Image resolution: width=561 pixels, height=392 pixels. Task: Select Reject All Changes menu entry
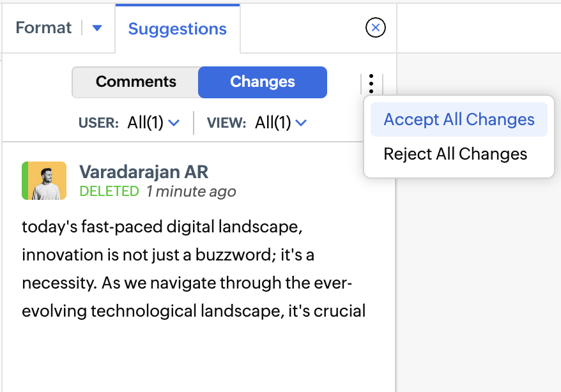click(455, 154)
